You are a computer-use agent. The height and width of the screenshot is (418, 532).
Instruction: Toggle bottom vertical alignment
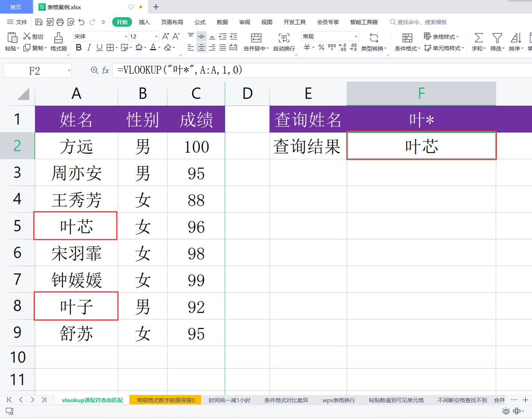(212, 36)
